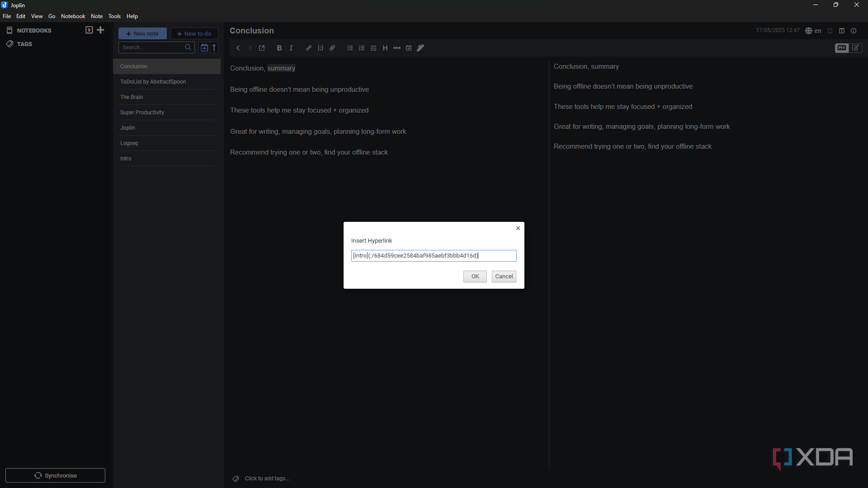Reverse note sort order arrow
868x488 pixels.
point(214,47)
